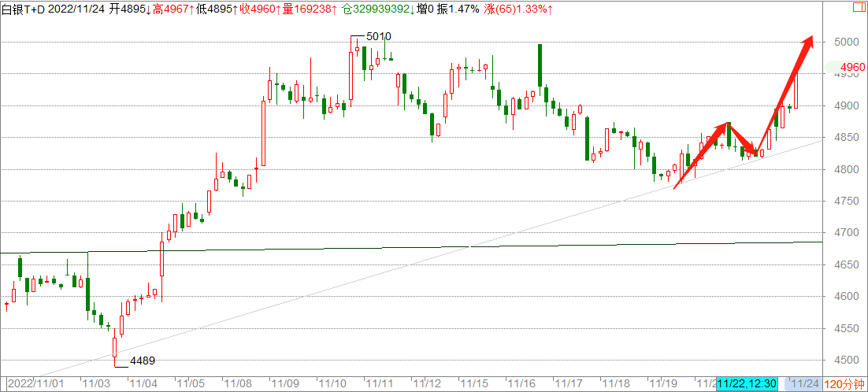The image size is (868, 392).
Task: Click the 低4895 low price value
Action: tap(215, 9)
